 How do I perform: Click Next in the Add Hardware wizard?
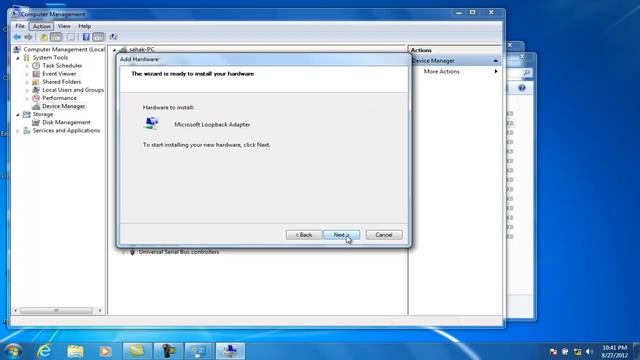(x=341, y=235)
